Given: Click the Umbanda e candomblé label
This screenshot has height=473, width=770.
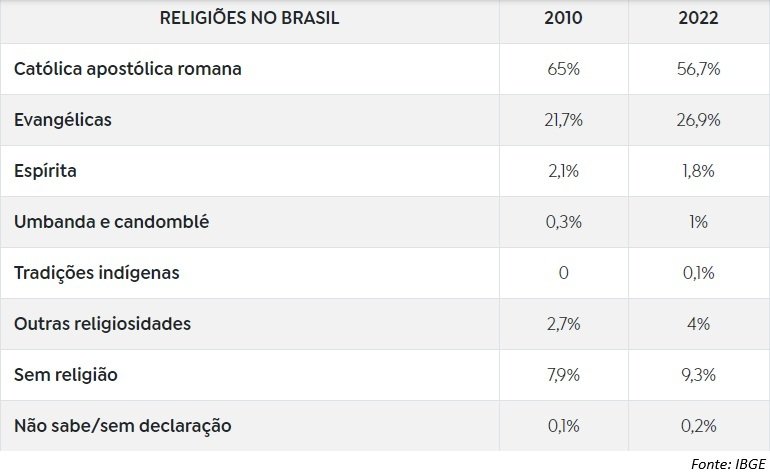Looking at the screenshot, I should 111,222.
